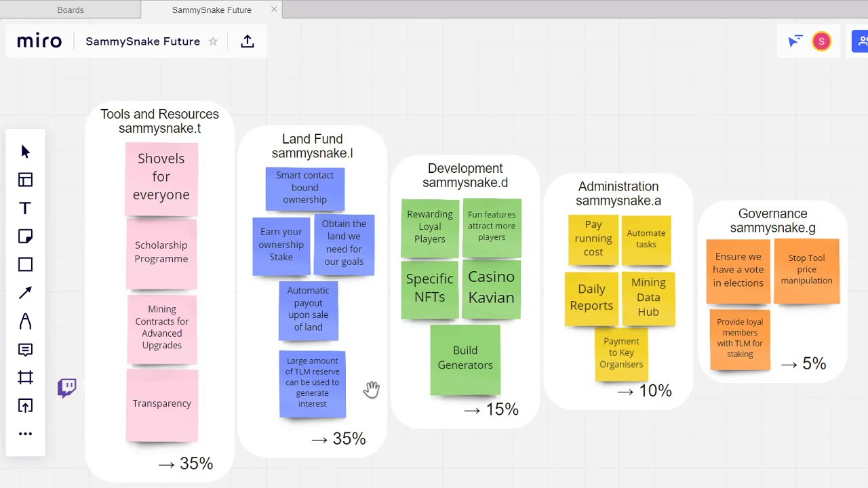Open the user avatar S
Image resolution: width=868 pixels, height=488 pixels.
coord(821,41)
